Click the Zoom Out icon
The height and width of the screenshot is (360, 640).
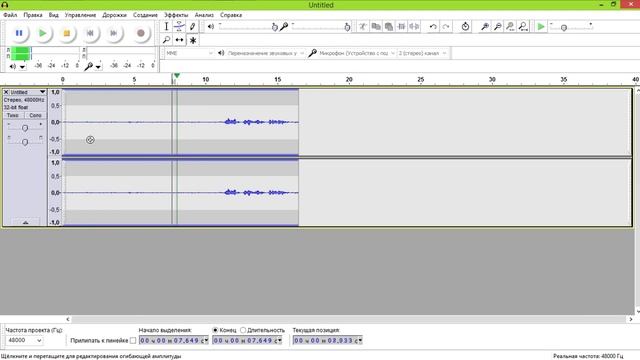click(x=498, y=27)
